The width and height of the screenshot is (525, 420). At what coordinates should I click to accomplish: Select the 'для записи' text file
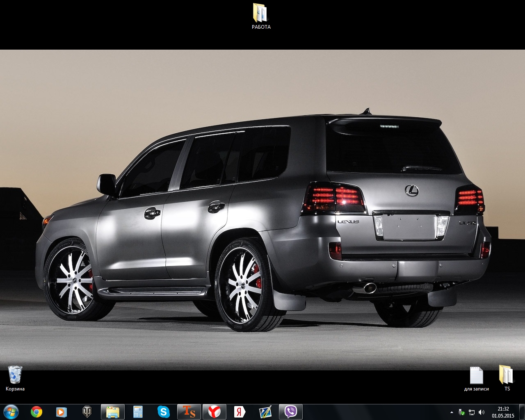point(476,378)
